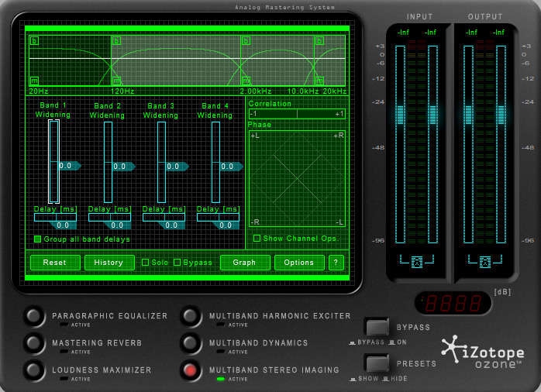Click the Band 3 Widening slider

click(x=161, y=162)
